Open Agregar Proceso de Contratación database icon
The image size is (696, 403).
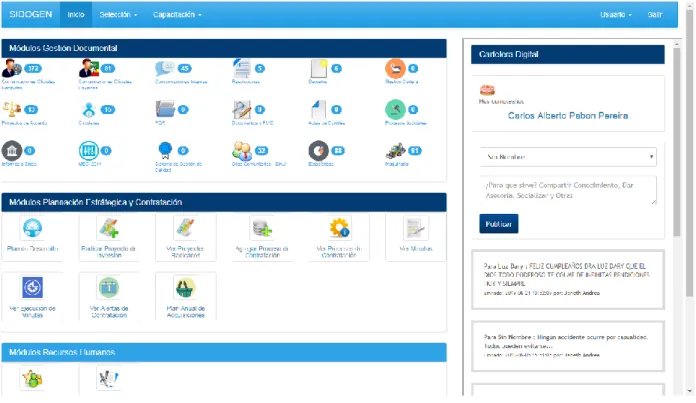(x=262, y=228)
